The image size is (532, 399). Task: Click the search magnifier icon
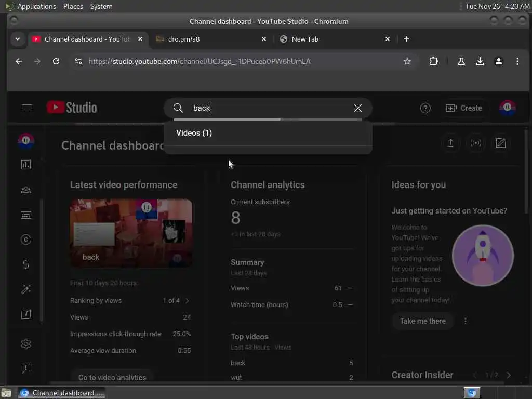(178, 108)
